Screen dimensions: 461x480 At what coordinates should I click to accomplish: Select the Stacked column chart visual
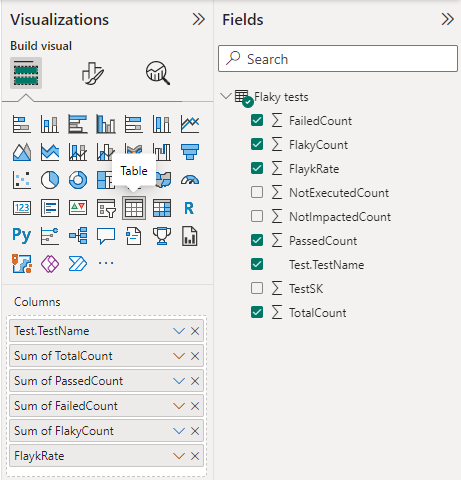pos(50,124)
